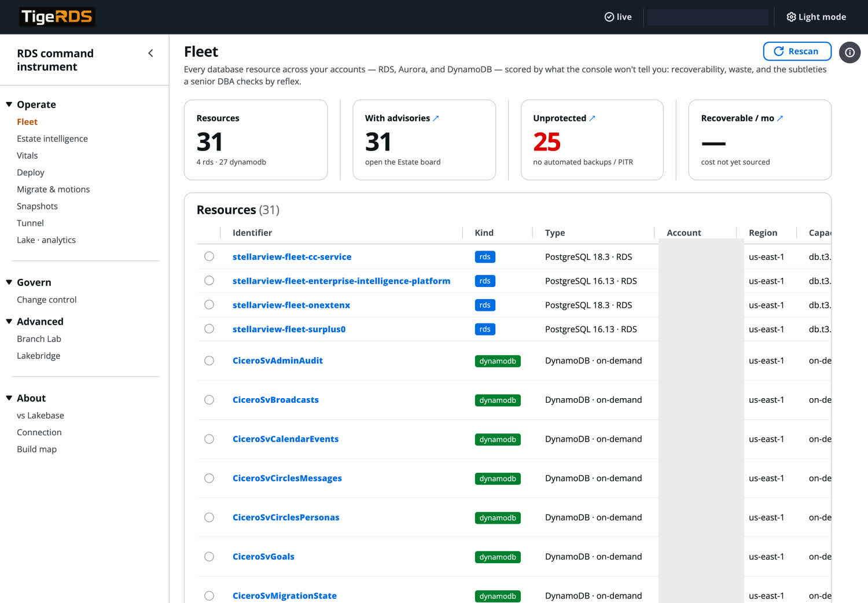The image size is (868, 603).
Task: Collapse the Govern section
Action: 9,282
